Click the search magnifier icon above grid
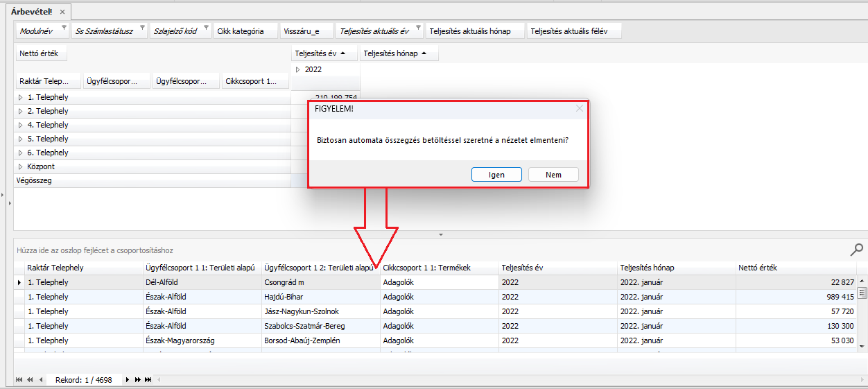This screenshot has height=389, width=868. pyautogui.click(x=857, y=250)
